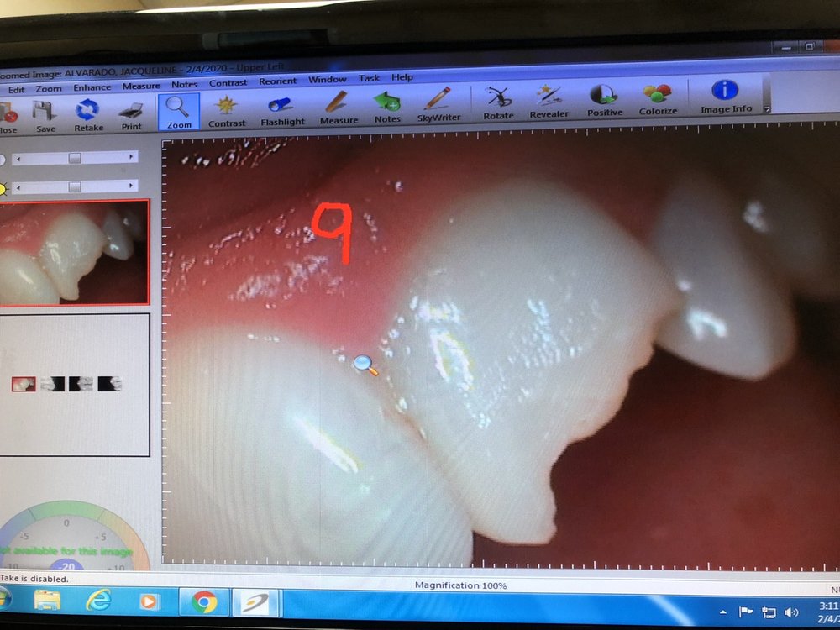Launch Internet Explorer from the taskbar
The width and height of the screenshot is (840, 630).
[x=99, y=601]
